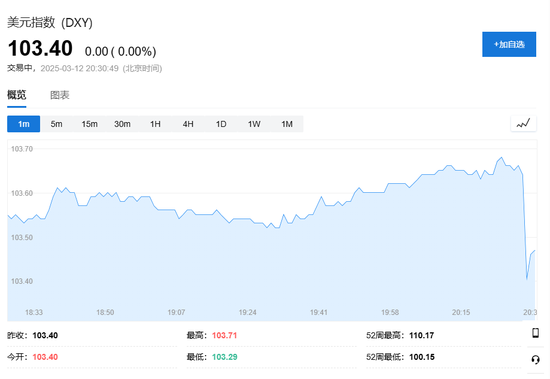Click the chart type line icon
The height and width of the screenshot is (379, 550).
pyautogui.click(x=523, y=124)
